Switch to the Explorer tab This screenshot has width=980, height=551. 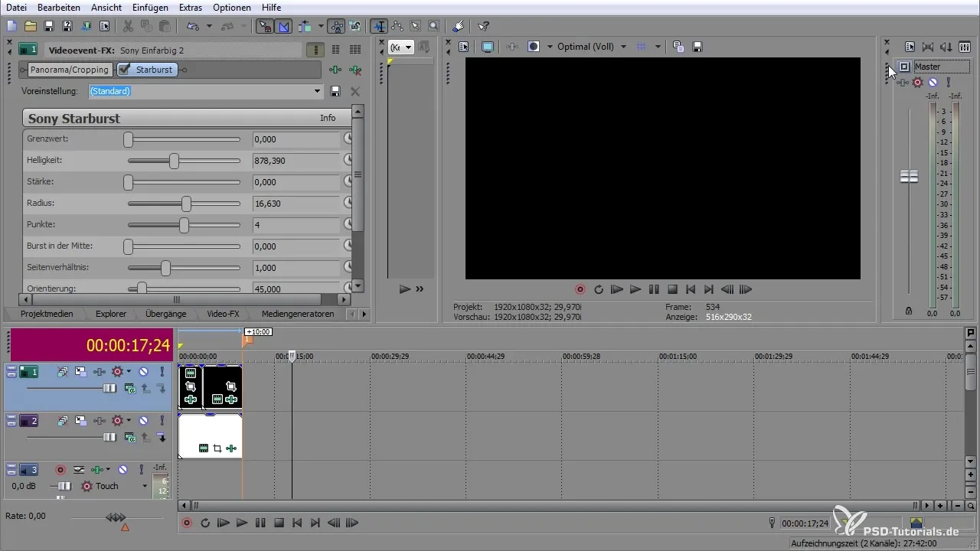point(111,314)
